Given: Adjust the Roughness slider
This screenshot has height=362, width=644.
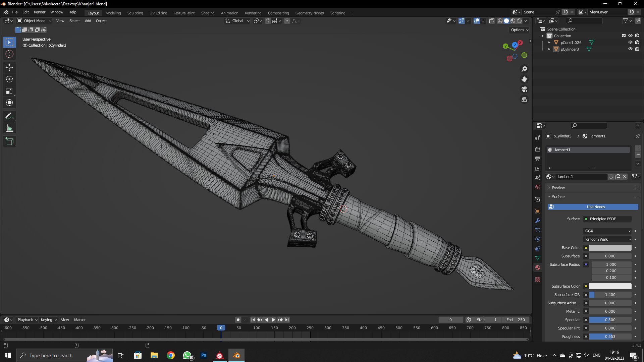Looking at the screenshot, I should click(610, 337).
